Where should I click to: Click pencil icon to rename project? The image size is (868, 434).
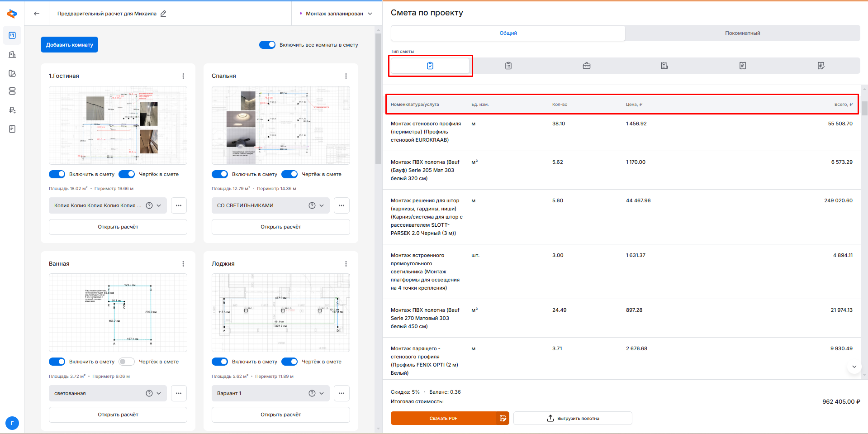pos(163,14)
